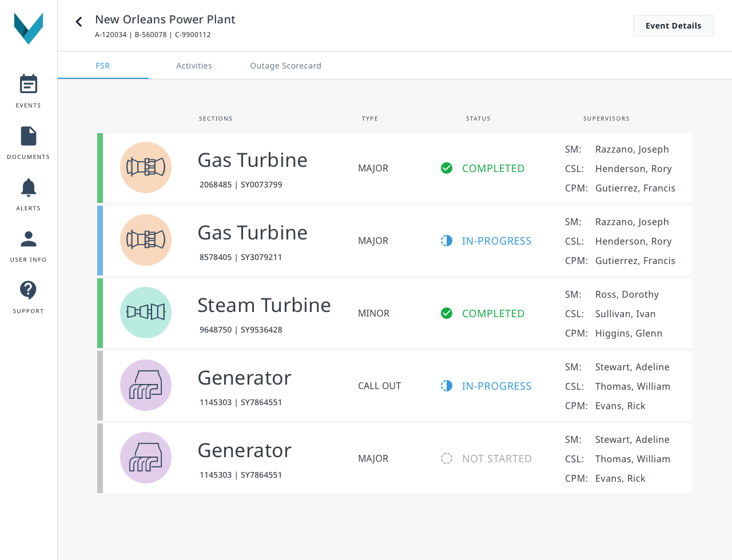Image resolution: width=732 pixels, height=560 pixels.
Task: Switch to the Activities tab
Action: click(194, 66)
